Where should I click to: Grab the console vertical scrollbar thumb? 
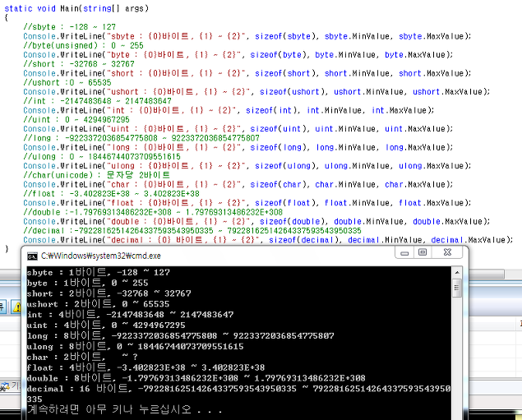point(457,287)
